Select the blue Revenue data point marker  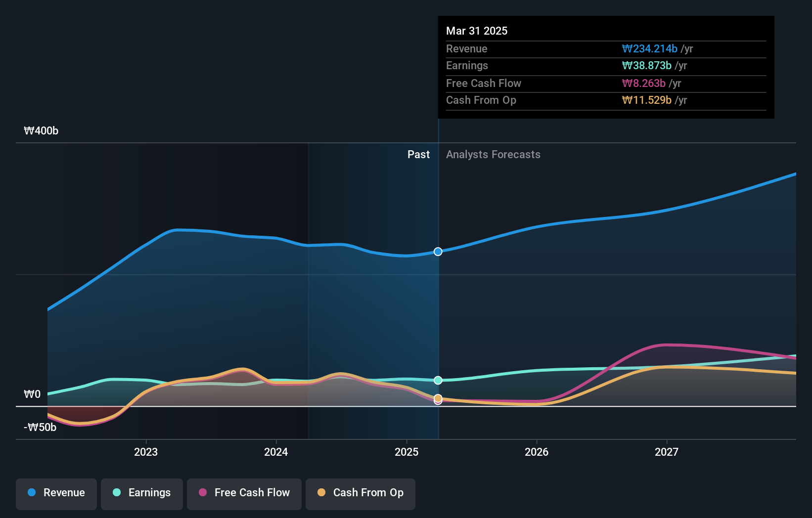[x=438, y=252]
